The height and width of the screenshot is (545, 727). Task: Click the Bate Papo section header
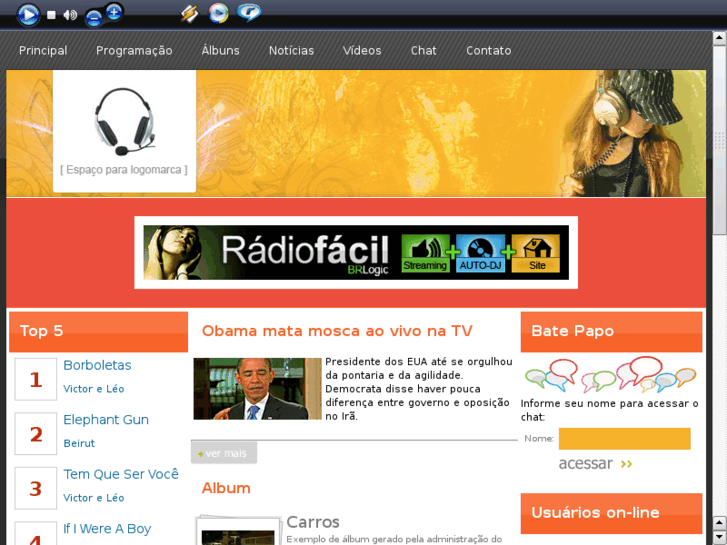612,332
